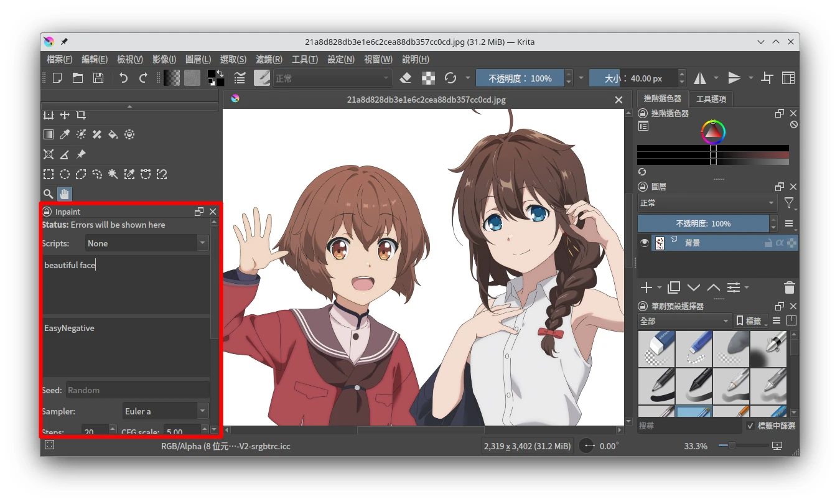This screenshot has height=504, width=840.
Task: Toggle Eraser mode in toolbar
Action: click(406, 78)
